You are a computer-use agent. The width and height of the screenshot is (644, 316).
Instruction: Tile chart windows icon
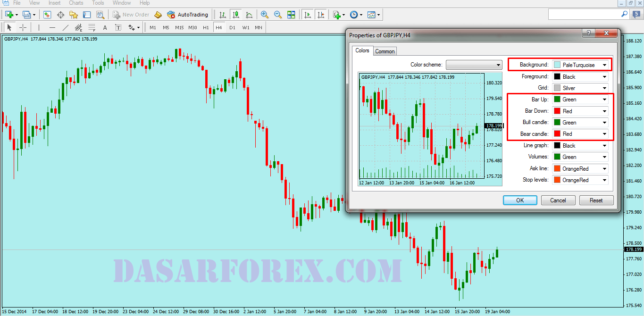click(x=291, y=15)
